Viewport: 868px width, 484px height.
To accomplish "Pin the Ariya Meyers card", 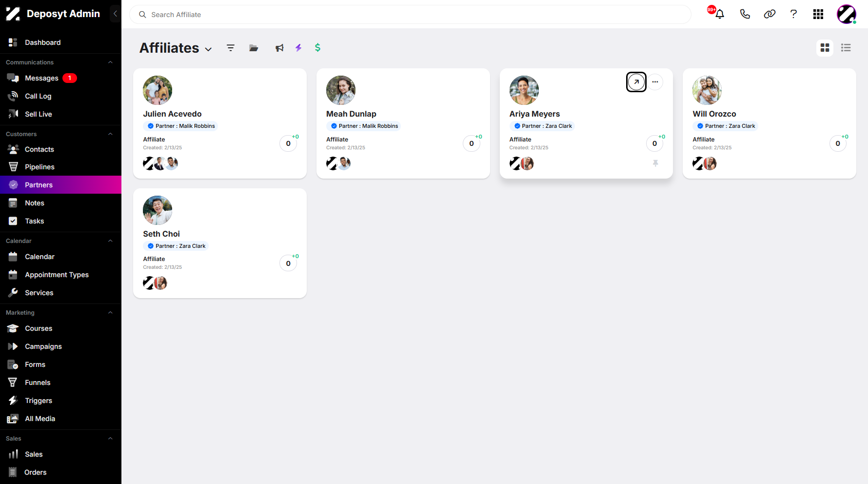I will click(655, 163).
